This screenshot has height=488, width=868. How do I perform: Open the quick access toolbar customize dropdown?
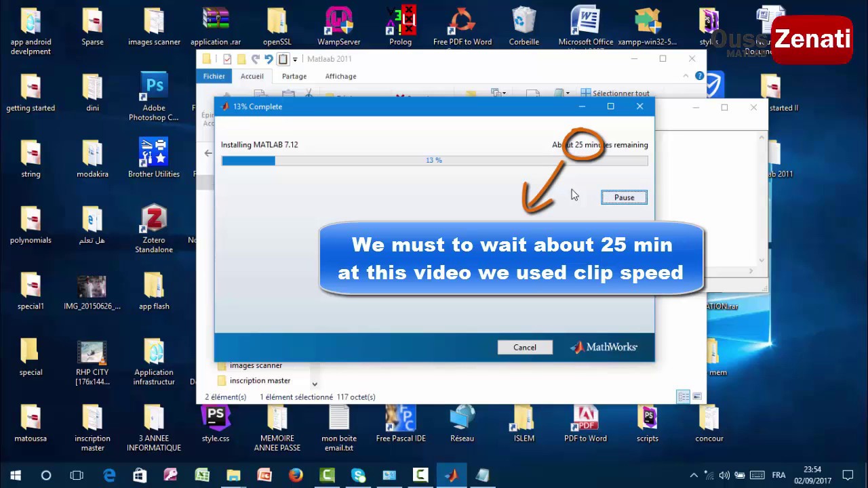click(295, 60)
